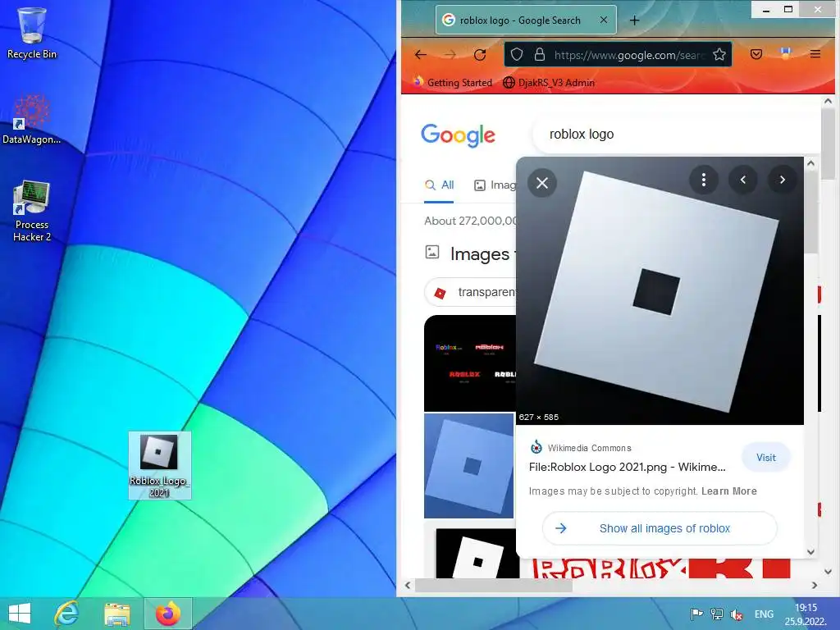Viewport: 840px width, 630px height.
Task: Click the preview panel scroll up arrow
Action: [810, 163]
